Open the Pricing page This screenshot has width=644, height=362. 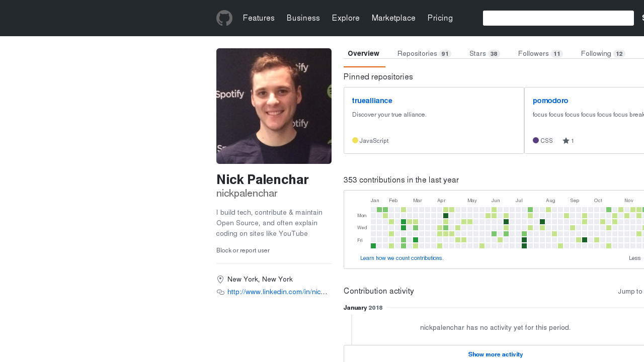[x=440, y=18]
